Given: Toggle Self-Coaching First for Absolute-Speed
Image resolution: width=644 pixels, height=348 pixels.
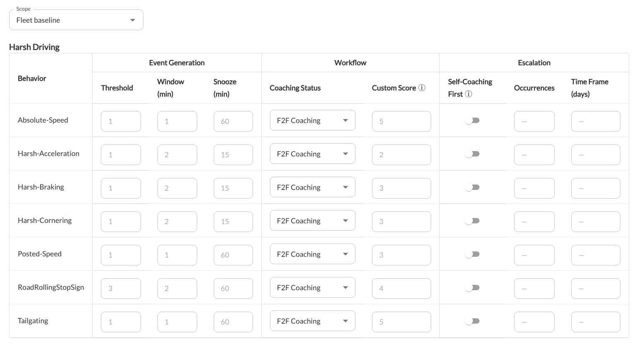Looking at the screenshot, I should [472, 121].
